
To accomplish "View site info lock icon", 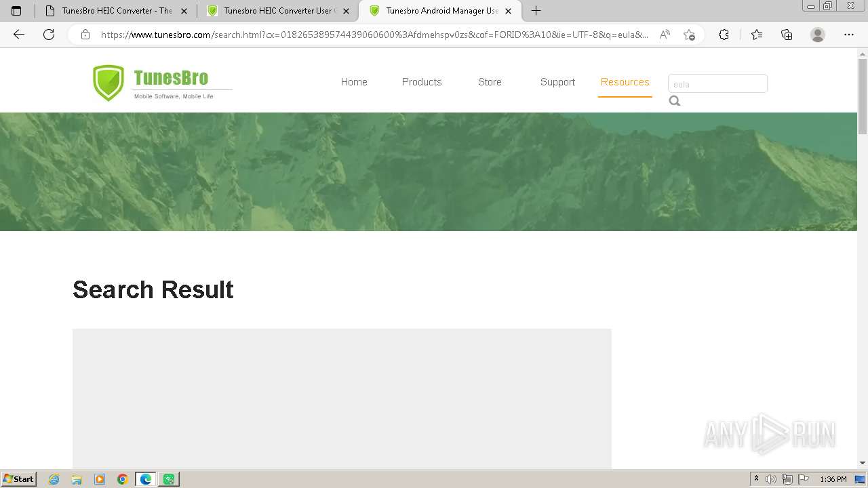I will [85, 35].
